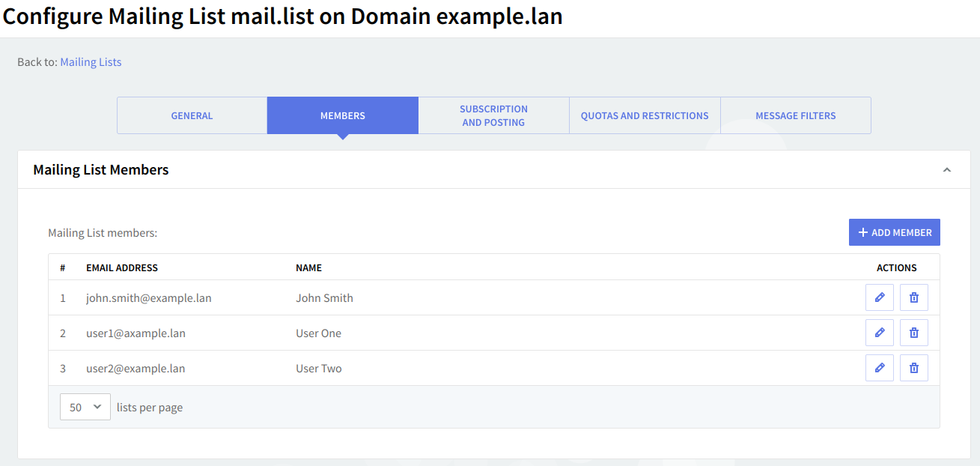The width and height of the screenshot is (980, 466).
Task: Click the Email Address column header
Action: [122, 267]
